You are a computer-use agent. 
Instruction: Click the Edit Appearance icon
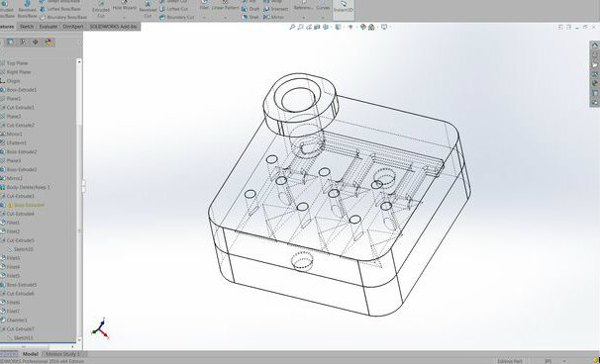point(363,27)
